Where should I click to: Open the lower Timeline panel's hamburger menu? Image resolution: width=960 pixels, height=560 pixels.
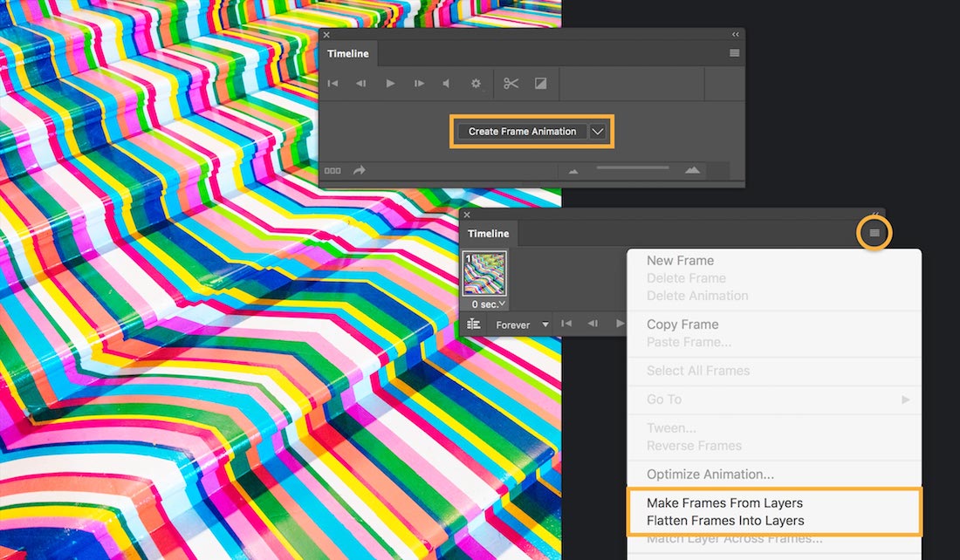tap(874, 233)
